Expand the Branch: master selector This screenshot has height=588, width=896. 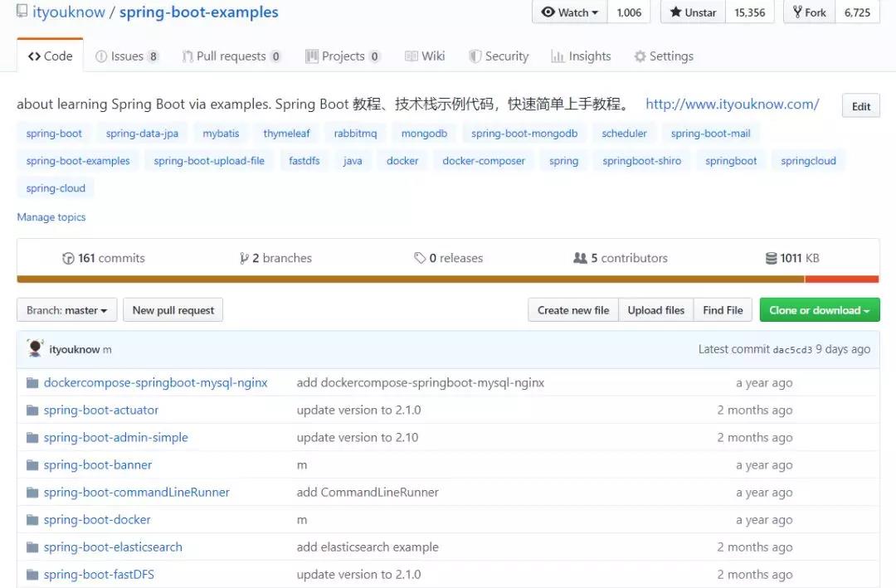tap(67, 309)
